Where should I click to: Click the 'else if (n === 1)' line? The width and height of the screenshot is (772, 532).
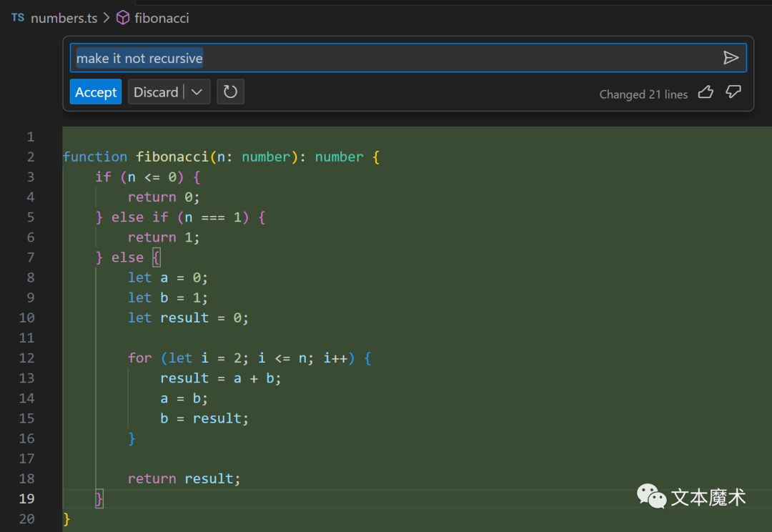click(181, 217)
